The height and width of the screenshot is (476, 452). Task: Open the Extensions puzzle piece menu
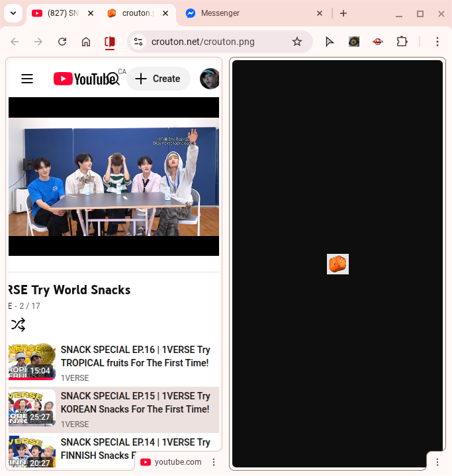coord(402,42)
